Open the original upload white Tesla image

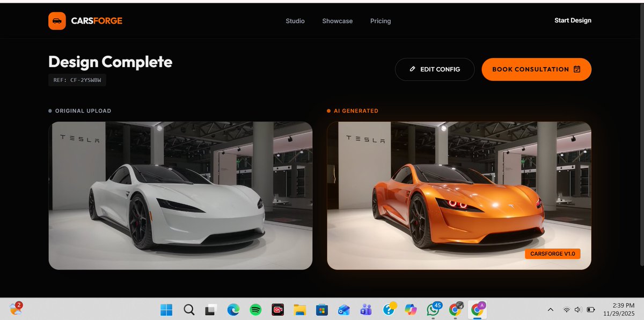pyautogui.click(x=180, y=195)
